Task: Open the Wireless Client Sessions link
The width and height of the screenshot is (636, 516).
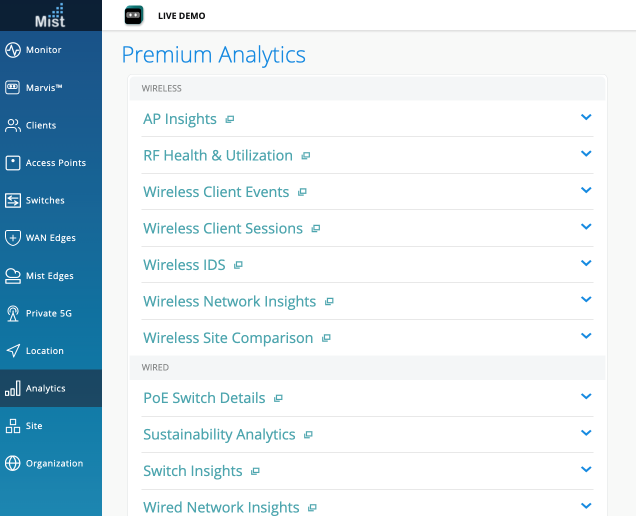Action: (x=223, y=228)
